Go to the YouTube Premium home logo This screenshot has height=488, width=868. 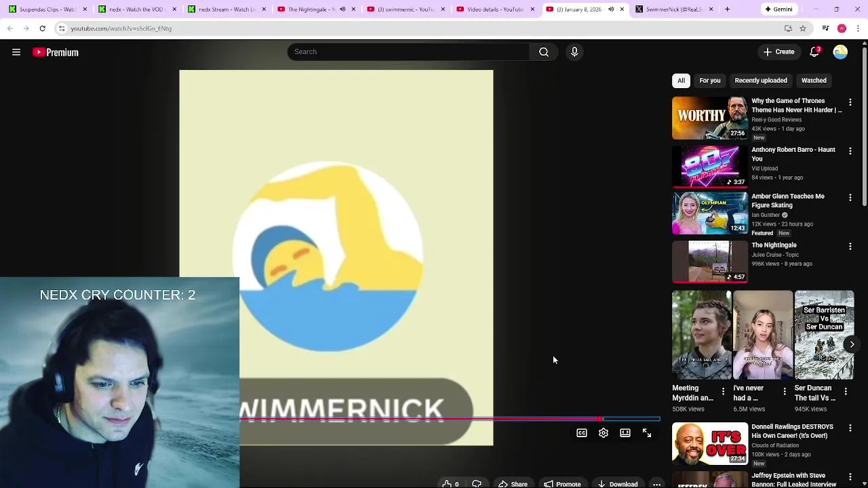[x=56, y=52]
